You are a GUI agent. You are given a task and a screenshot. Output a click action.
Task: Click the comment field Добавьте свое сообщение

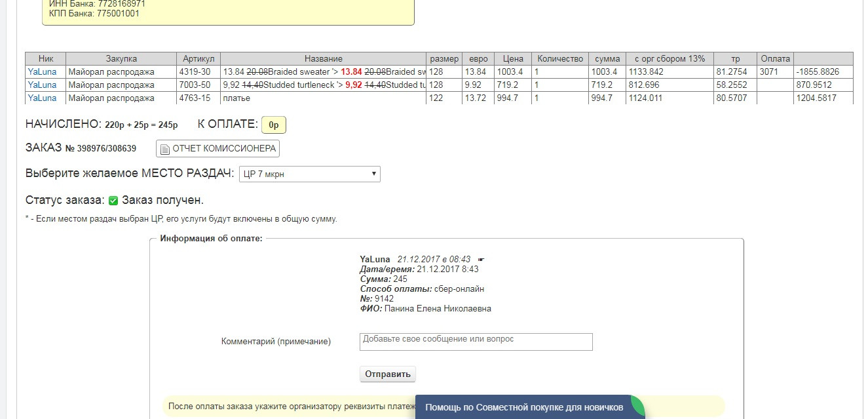point(476,342)
